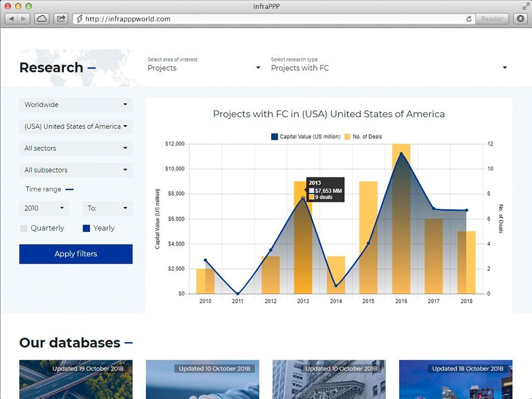532x399 pixels.
Task: Open database thumbnail updated 19 October 2018
Action: (76, 379)
